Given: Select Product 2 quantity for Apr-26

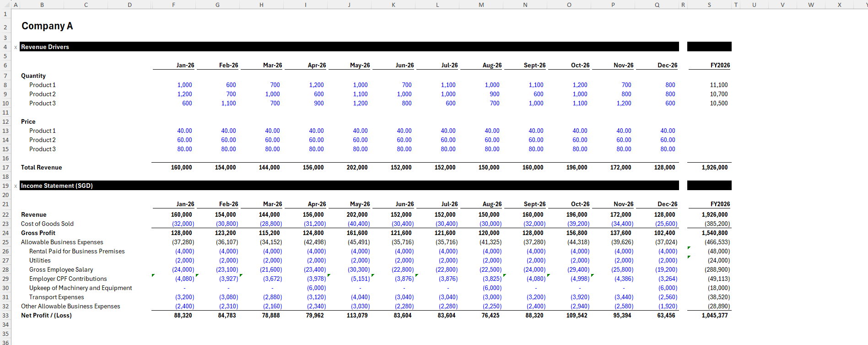Looking at the screenshot, I should 319,94.
